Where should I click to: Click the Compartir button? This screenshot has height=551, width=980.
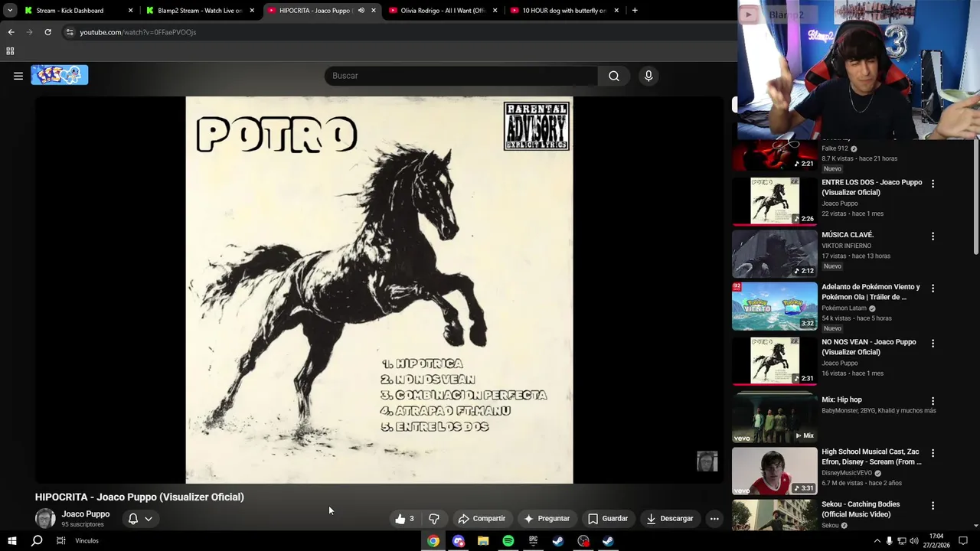tap(482, 519)
